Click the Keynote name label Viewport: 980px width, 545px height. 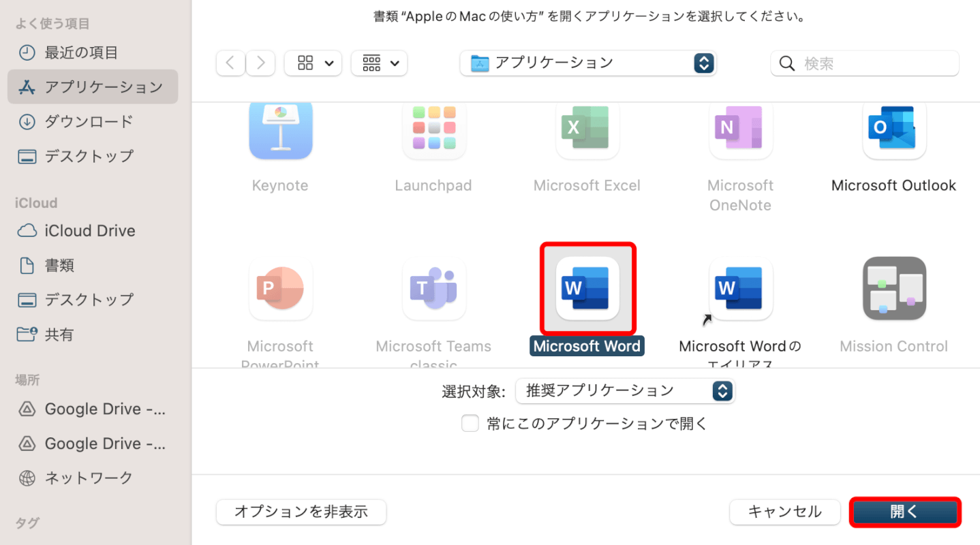coord(280,185)
